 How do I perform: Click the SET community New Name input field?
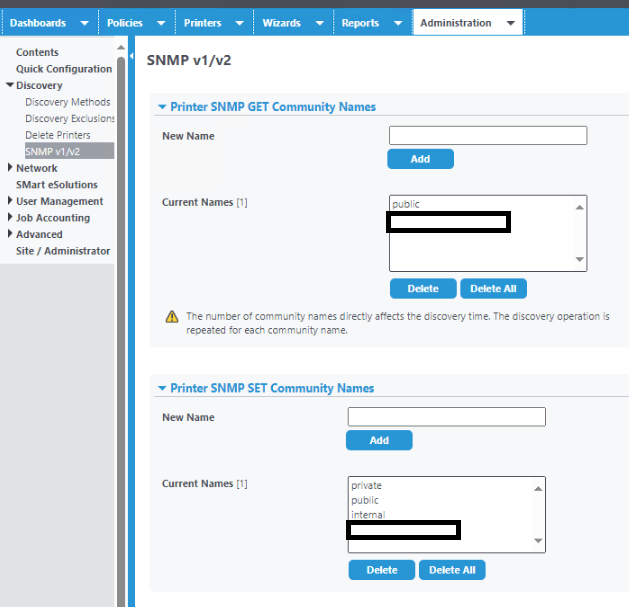tap(446, 417)
